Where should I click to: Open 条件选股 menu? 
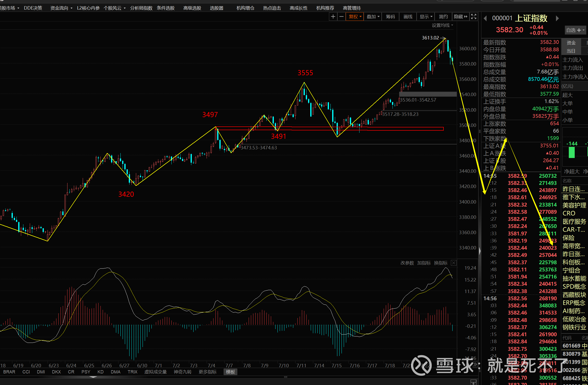coord(166,8)
